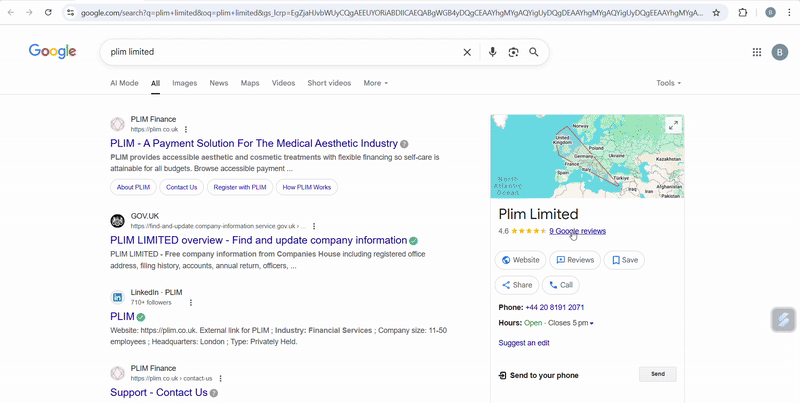Click the GOV.UK crest favicon

pos(117,221)
